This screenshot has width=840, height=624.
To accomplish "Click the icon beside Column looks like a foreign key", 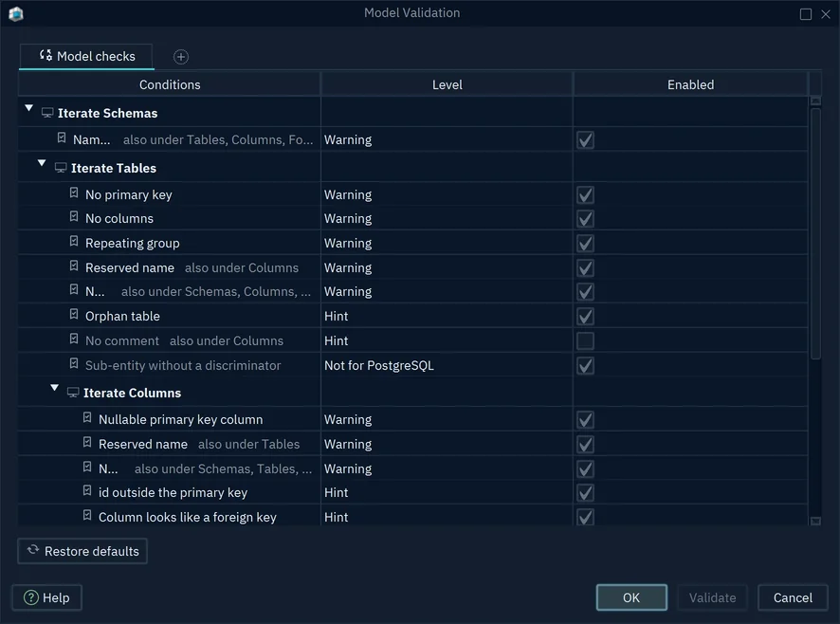I will click(x=87, y=516).
